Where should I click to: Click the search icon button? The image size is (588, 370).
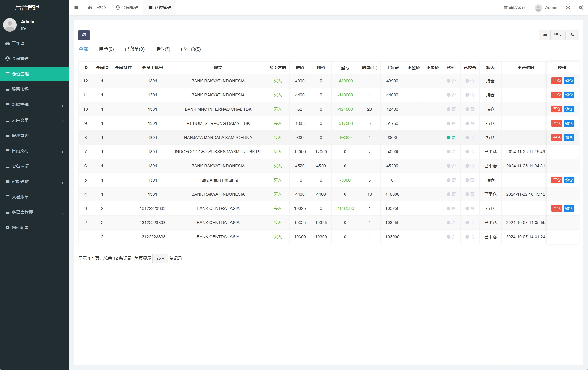[573, 35]
